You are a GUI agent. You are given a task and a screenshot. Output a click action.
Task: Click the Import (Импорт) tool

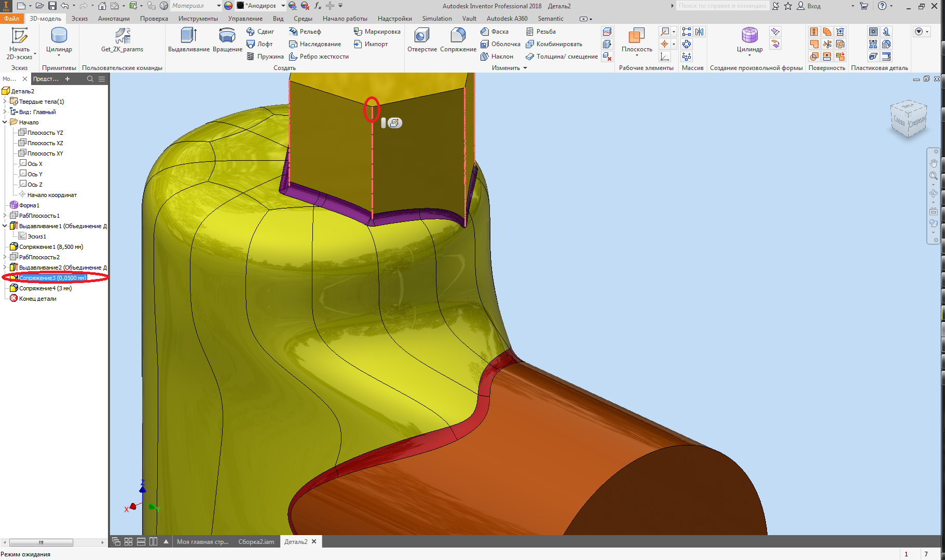[x=371, y=44]
